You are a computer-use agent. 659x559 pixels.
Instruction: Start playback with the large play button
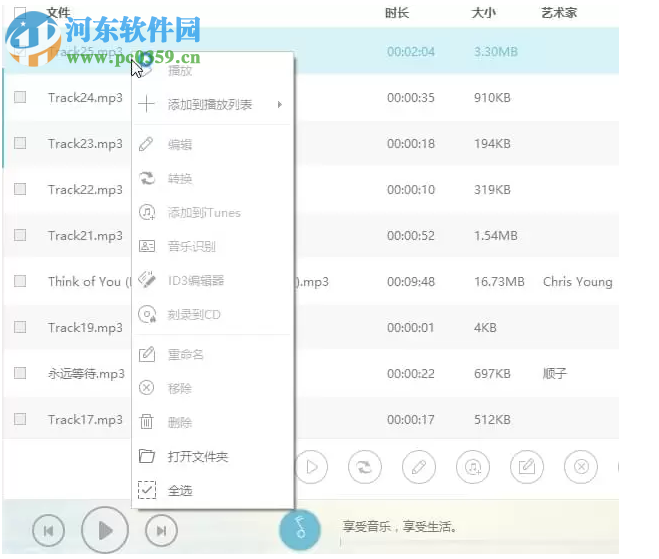tap(105, 530)
